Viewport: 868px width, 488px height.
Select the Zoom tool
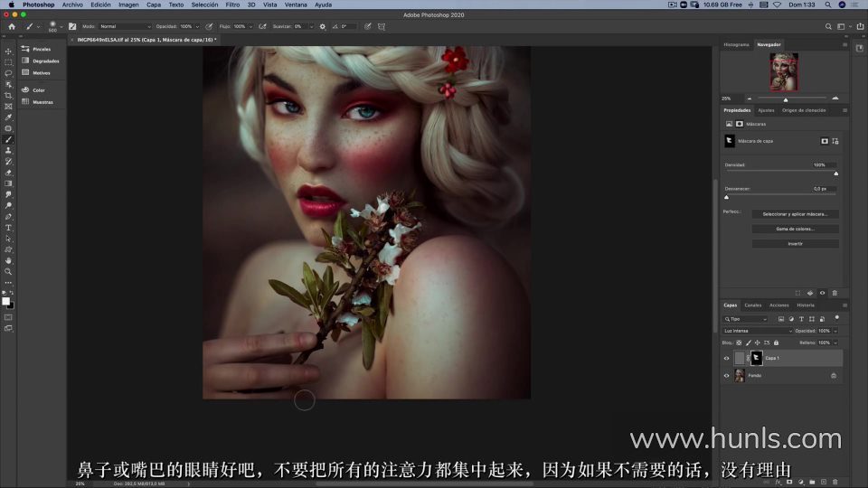coord(8,272)
